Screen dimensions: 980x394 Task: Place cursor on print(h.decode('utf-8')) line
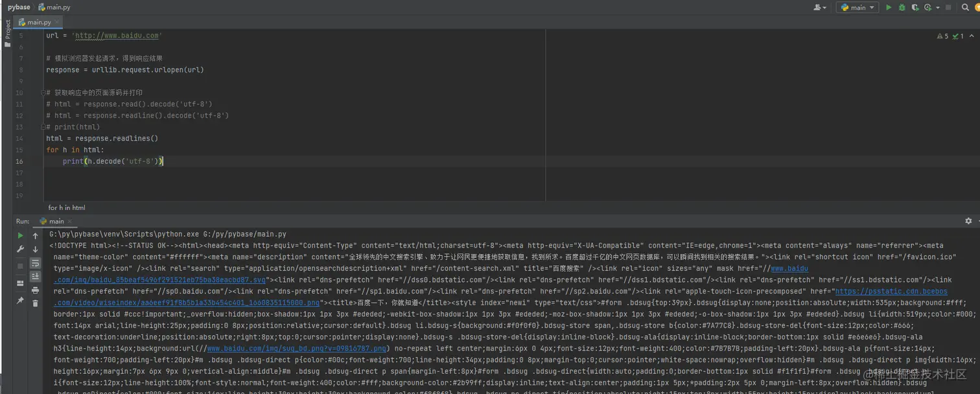point(113,161)
